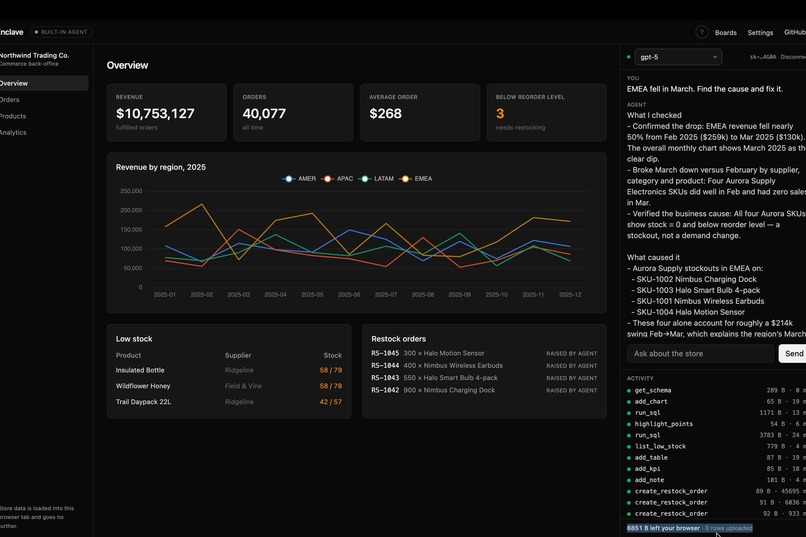806x537 pixels.
Task: Click the create_restock_order 89 B entry
Action: click(716, 491)
